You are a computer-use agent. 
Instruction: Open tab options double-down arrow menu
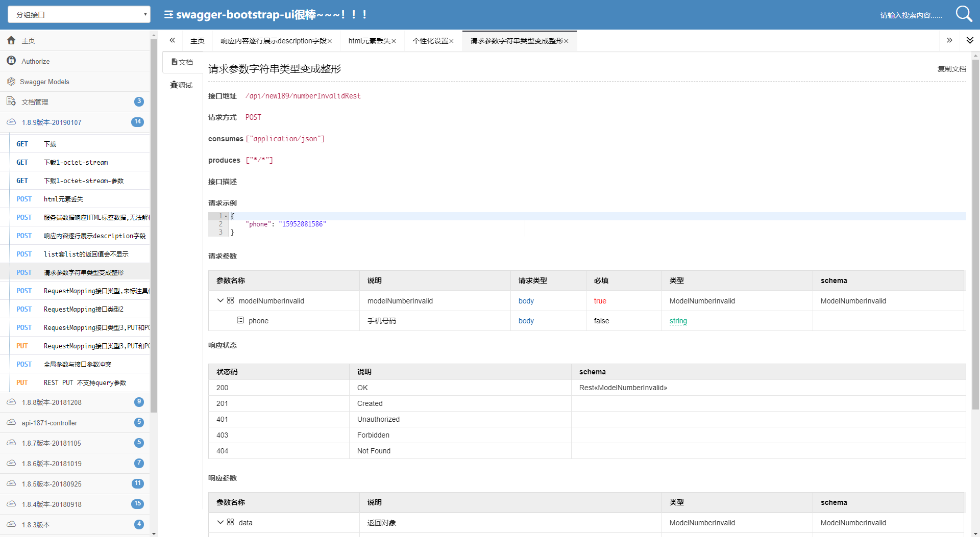click(970, 40)
